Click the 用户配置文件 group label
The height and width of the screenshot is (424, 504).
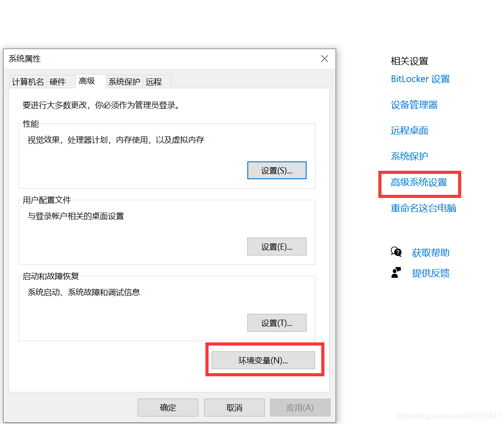point(47,200)
